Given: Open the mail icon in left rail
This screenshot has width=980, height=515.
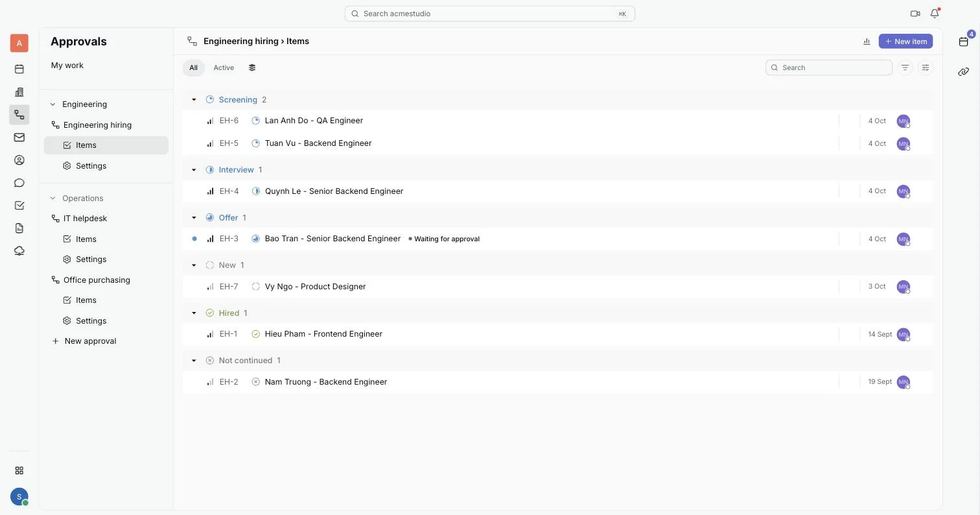Looking at the screenshot, I should 19,138.
